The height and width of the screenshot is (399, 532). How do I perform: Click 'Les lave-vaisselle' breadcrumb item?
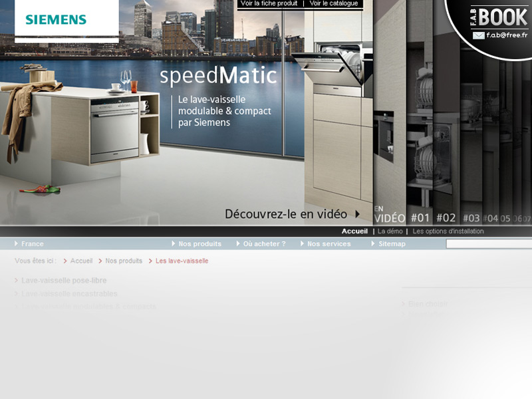182,261
